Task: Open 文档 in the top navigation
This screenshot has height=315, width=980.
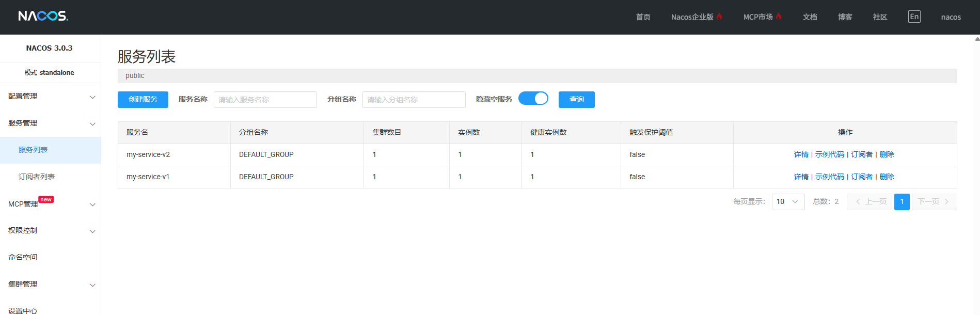Action: click(x=810, y=17)
